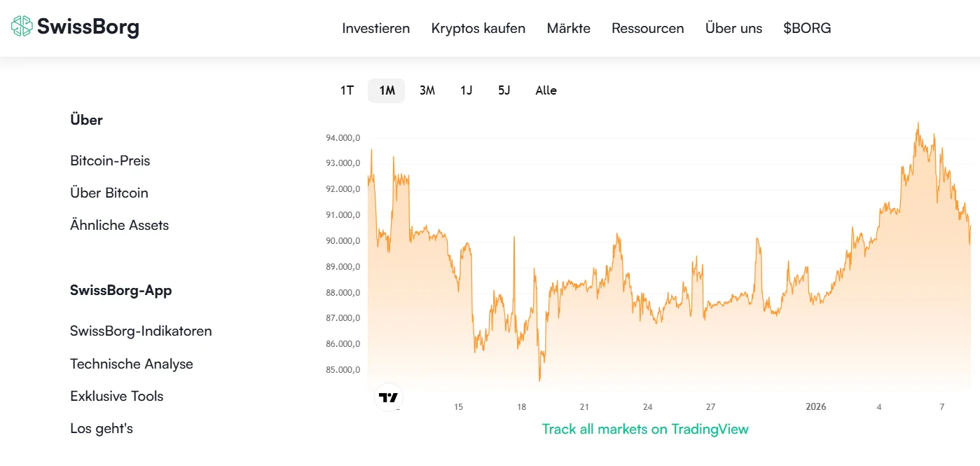
Task: Click the Über sidebar heading
Action: (x=87, y=120)
